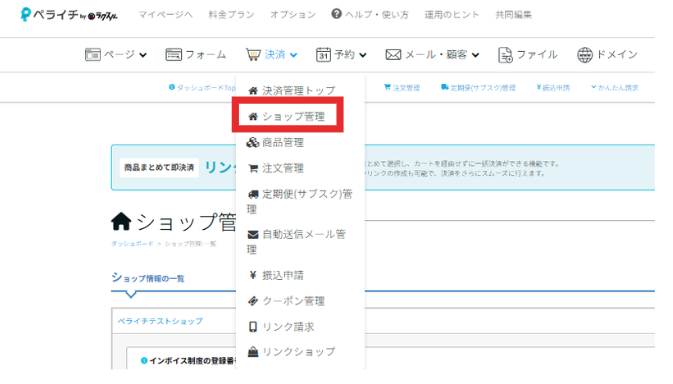Image resolution: width=673 pixels, height=384 pixels.
Task: Select 定期便(サブスク)管理 in dropdown menu
Action: (x=300, y=202)
